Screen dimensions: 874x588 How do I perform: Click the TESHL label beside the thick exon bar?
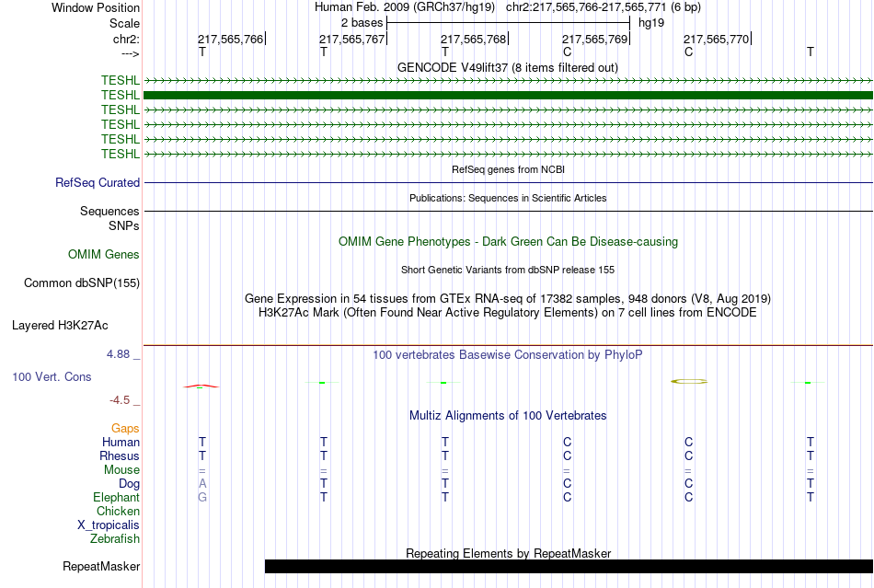pyautogui.click(x=121, y=96)
